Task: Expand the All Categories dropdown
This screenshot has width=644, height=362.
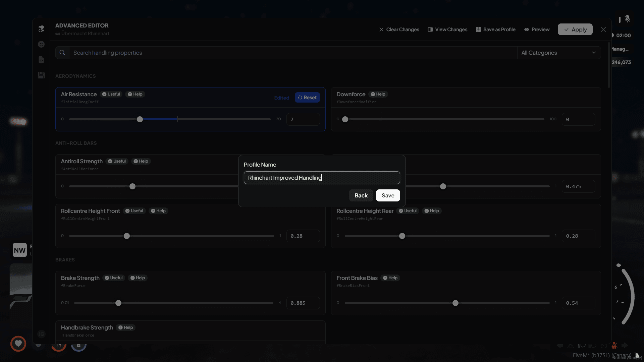Action: (558, 53)
